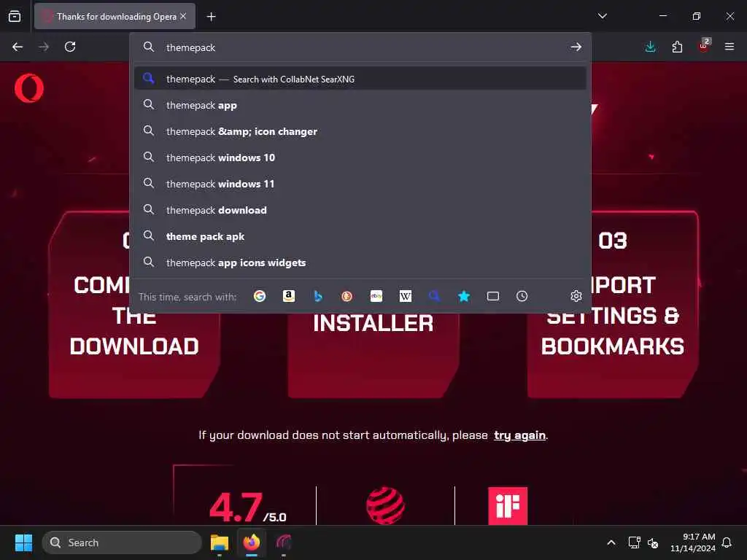Image resolution: width=747 pixels, height=560 pixels.
Task: Choose 'themepack & icon changer' suggestion
Action: point(360,131)
